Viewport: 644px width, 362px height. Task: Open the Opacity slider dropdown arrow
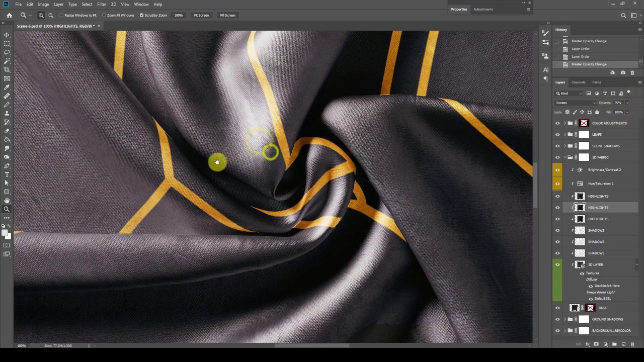click(x=627, y=103)
